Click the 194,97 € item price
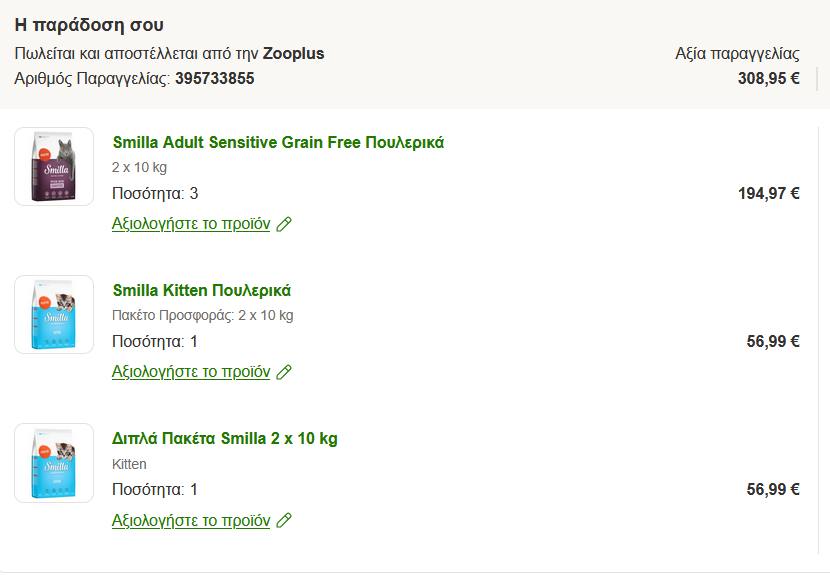The height and width of the screenshot is (575, 830). click(x=768, y=193)
